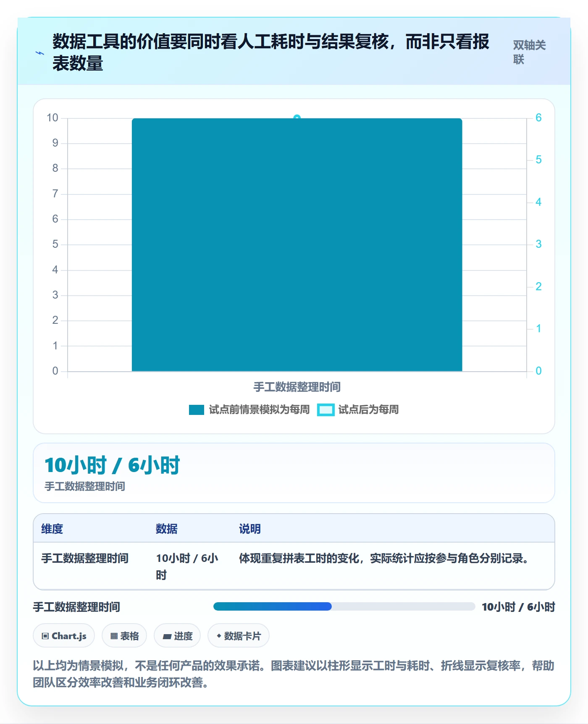This screenshot has width=588, height=724.
Task: Click the 手工数据整理时间 progress bar
Action: click(x=344, y=606)
